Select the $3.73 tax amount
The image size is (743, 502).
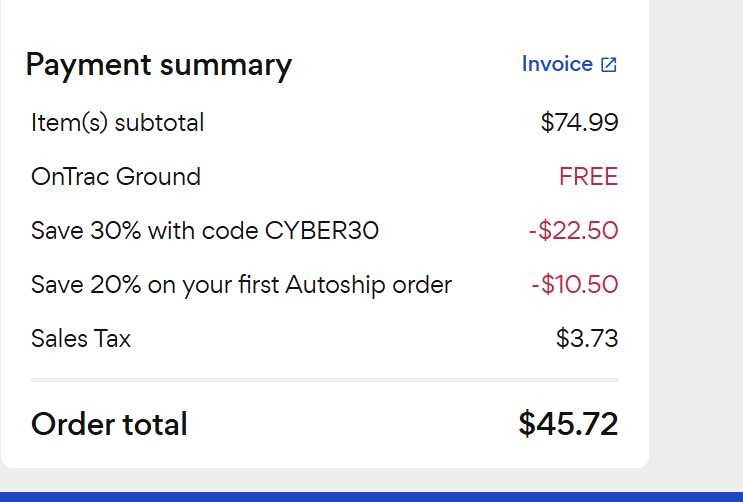587,339
